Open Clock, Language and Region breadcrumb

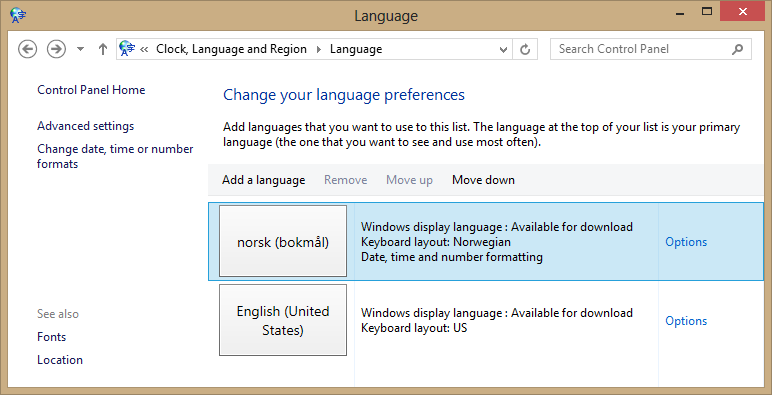point(231,49)
